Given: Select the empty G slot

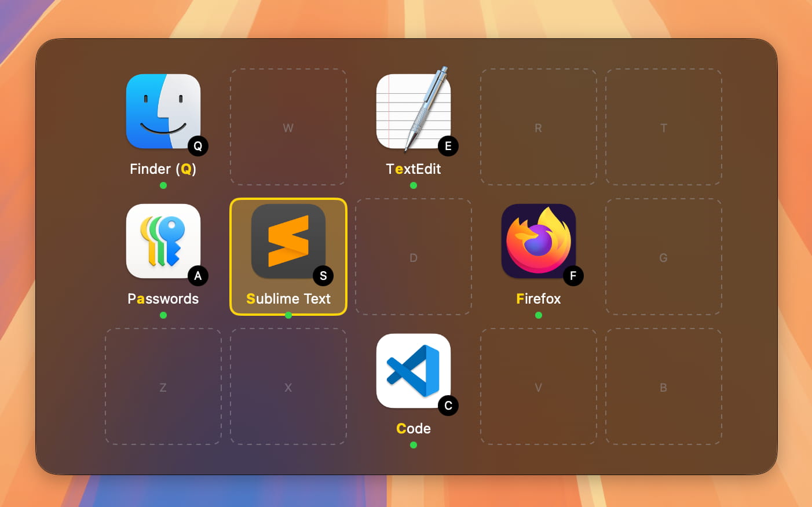Looking at the screenshot, I should click(663, 257).
